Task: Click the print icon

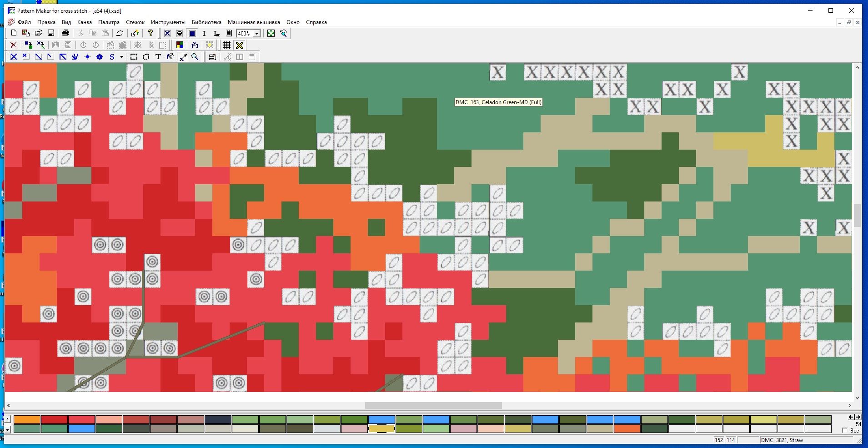Action: 65,33
